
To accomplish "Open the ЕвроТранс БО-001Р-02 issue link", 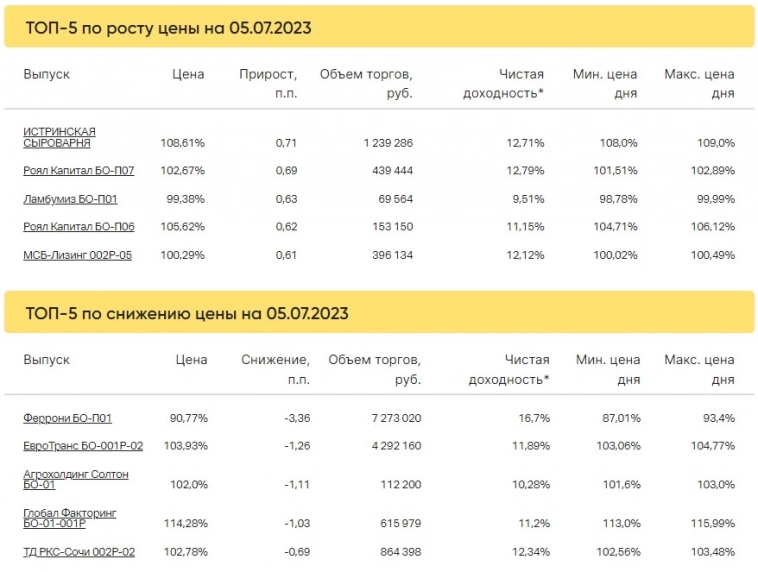I will point(83,445).
